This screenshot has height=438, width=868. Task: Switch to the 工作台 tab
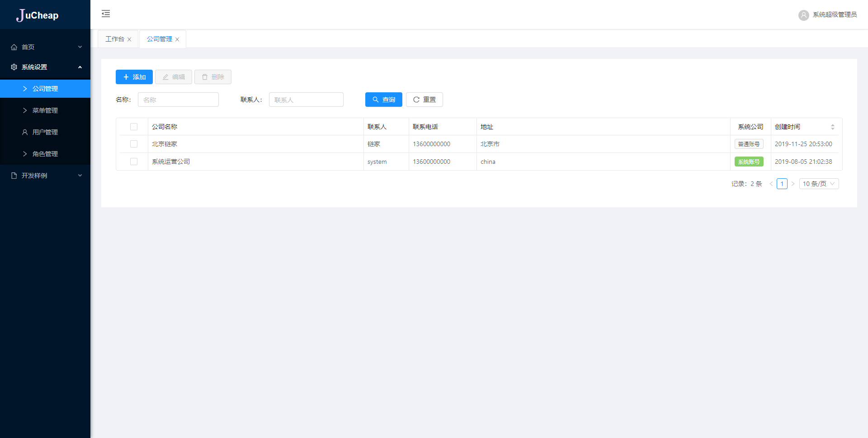pos(115,39)
